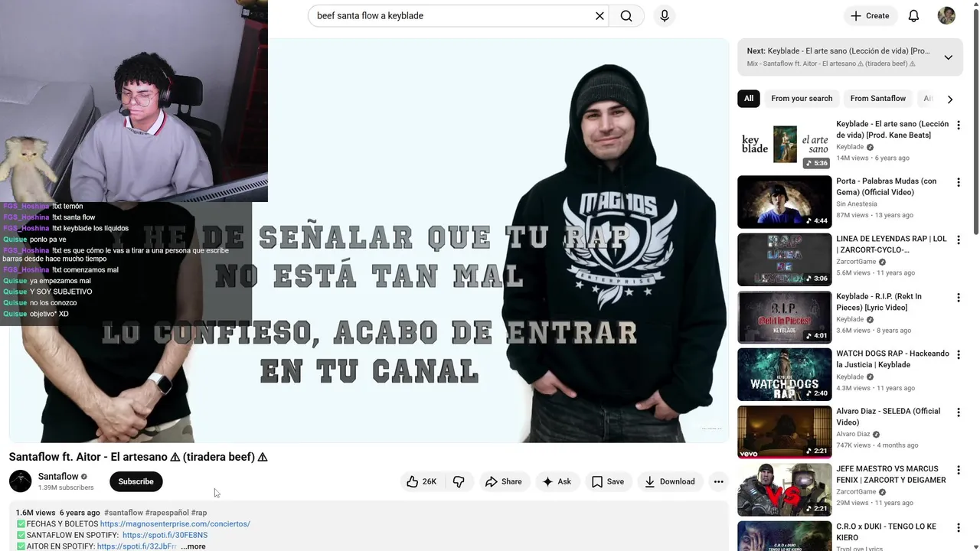Image resolution: width=980 pixels, height=551 pixels.
Task: Like the video with 26K likes
Action: click(421, 481)
